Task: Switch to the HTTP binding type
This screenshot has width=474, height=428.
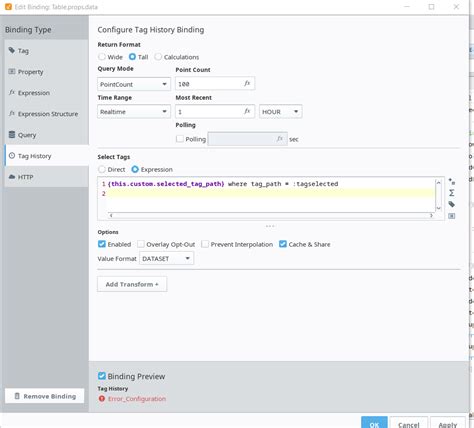Action: [46, 177]
